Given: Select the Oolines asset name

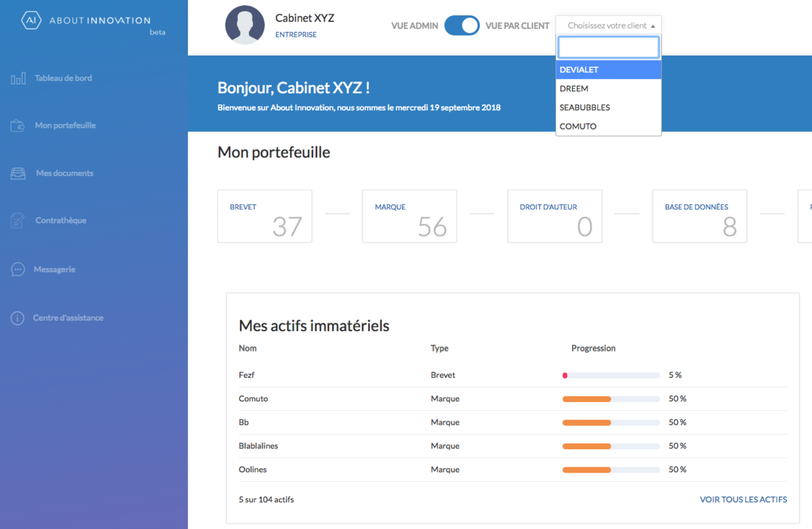Looking at the screenshot, I should click(253, 470).
